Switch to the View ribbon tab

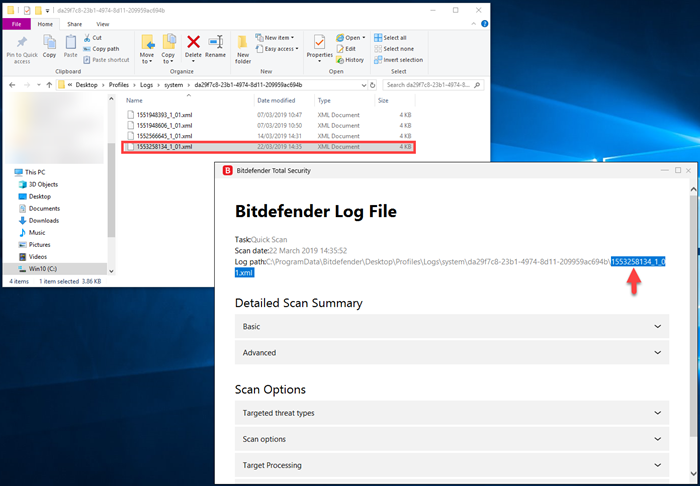[x=103, y=24]
